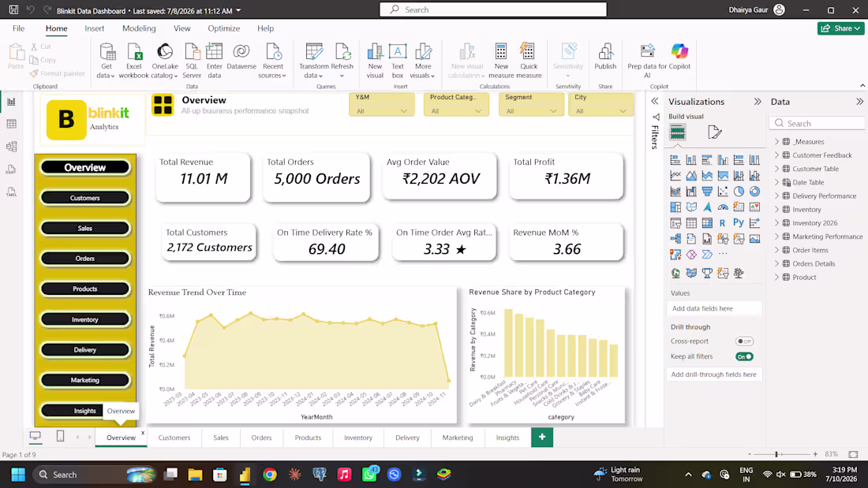This screenshot has width=868, height=488.
Task: Choose the R script visual icon
Action: point(722,223)
